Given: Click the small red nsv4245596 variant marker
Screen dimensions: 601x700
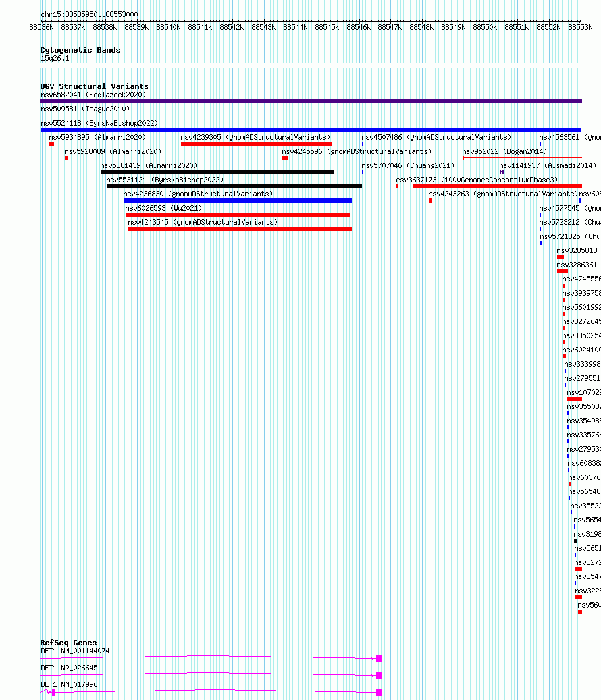Looking at the screenshot, I should click(286, 158).
